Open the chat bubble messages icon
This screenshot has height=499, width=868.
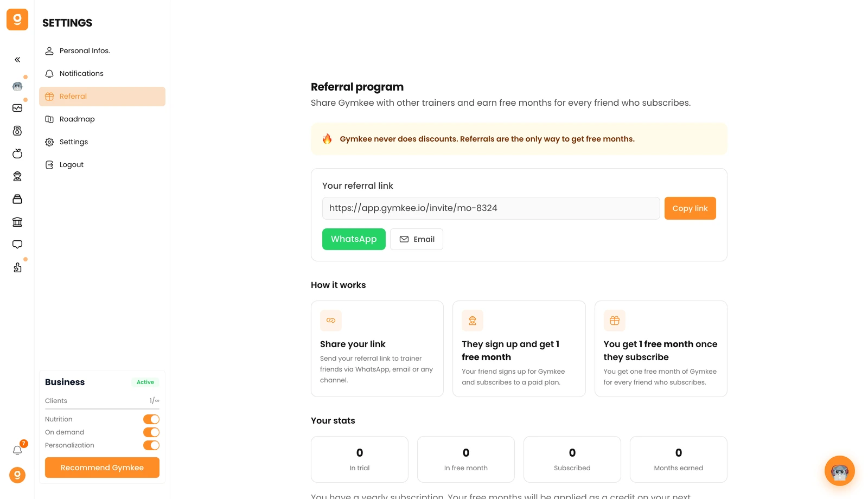pyautogui.click(x=17, y=245)
